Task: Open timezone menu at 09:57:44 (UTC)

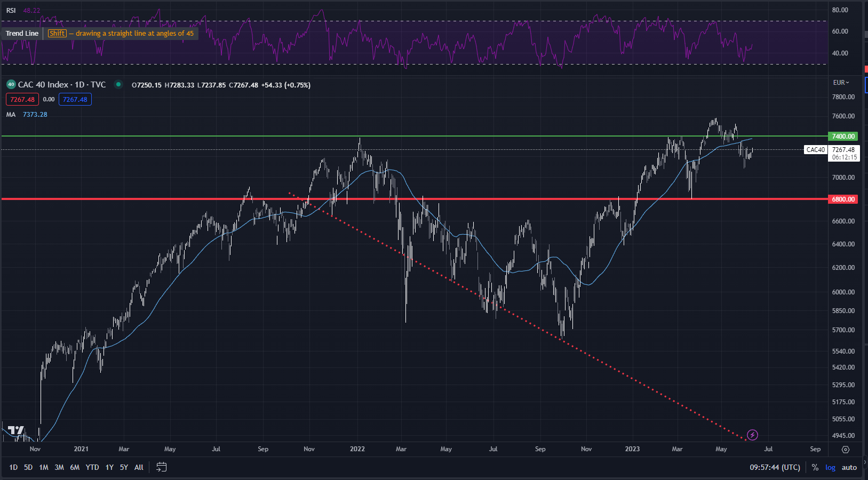Action: click(775, 467)
